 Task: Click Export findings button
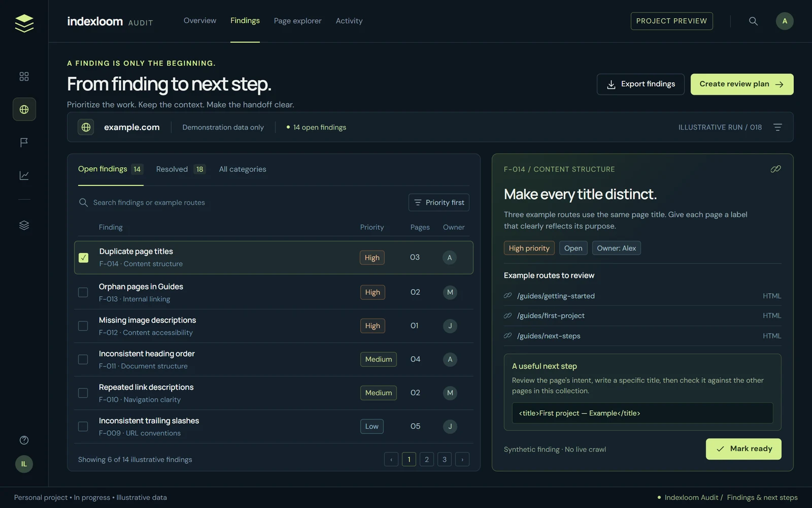click(640, 84)
